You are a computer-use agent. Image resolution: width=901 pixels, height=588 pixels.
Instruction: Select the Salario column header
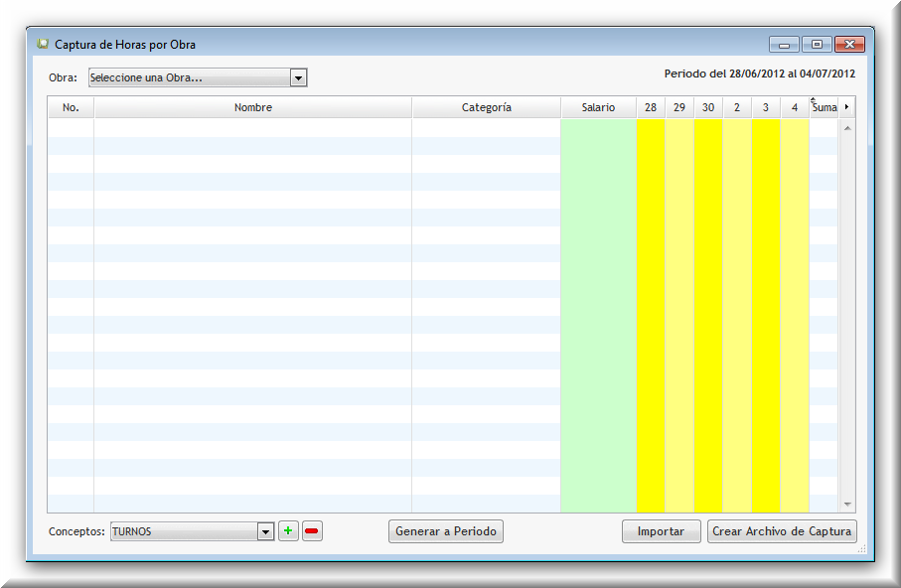click(598, 107)
